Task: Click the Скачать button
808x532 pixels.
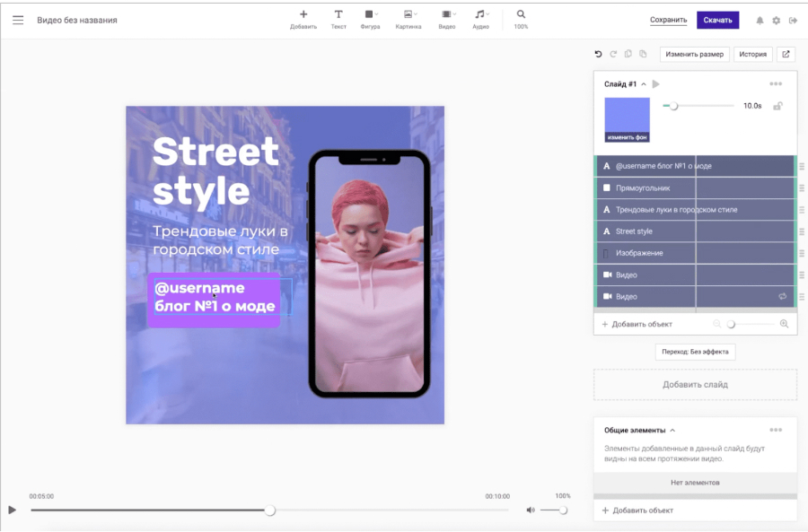Action: [718, 20]
